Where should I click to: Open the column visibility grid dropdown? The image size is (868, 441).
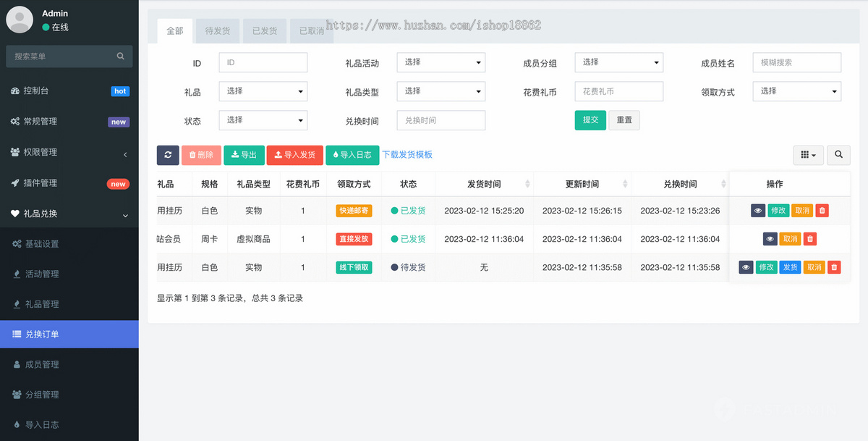click(x=808, y=155)
